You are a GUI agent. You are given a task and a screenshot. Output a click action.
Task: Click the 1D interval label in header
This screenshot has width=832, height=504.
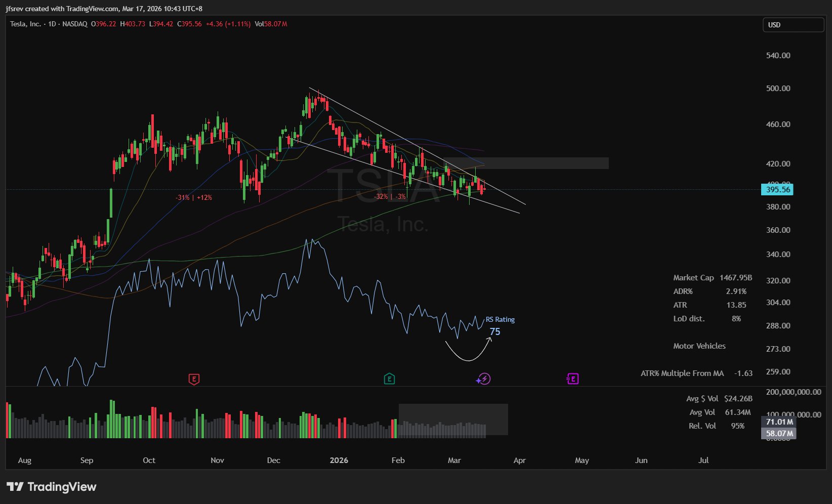(x=52, y=24)
